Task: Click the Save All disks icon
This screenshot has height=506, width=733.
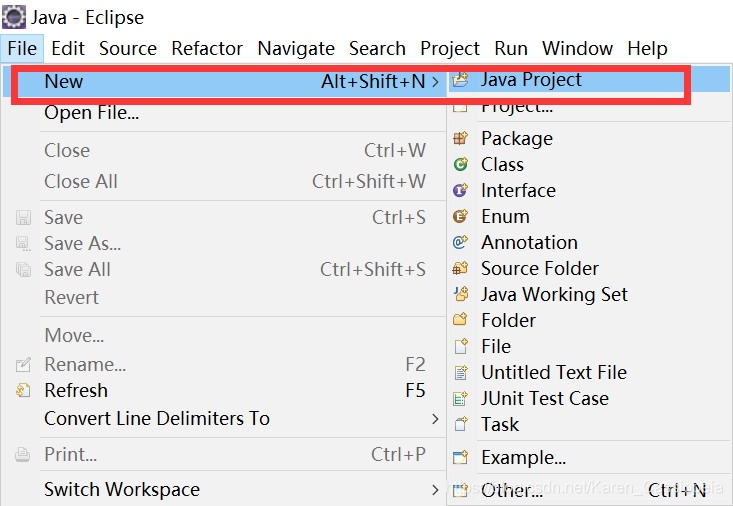Action: click(x=23, y=270)
